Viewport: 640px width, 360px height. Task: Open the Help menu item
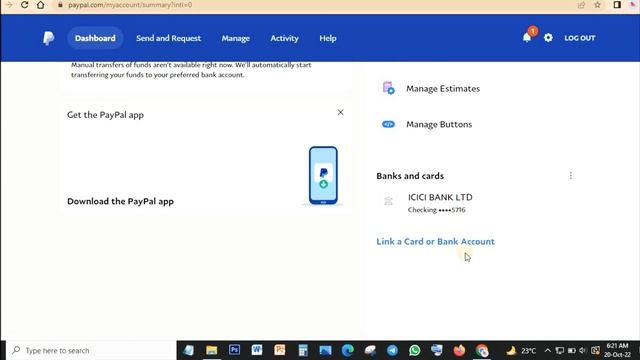[328, 38]
